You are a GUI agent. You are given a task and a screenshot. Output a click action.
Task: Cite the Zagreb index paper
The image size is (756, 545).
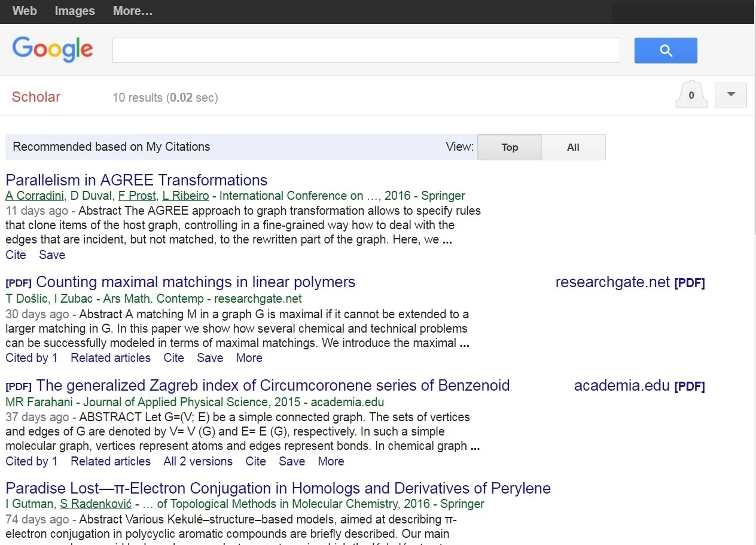coord(255,461)
